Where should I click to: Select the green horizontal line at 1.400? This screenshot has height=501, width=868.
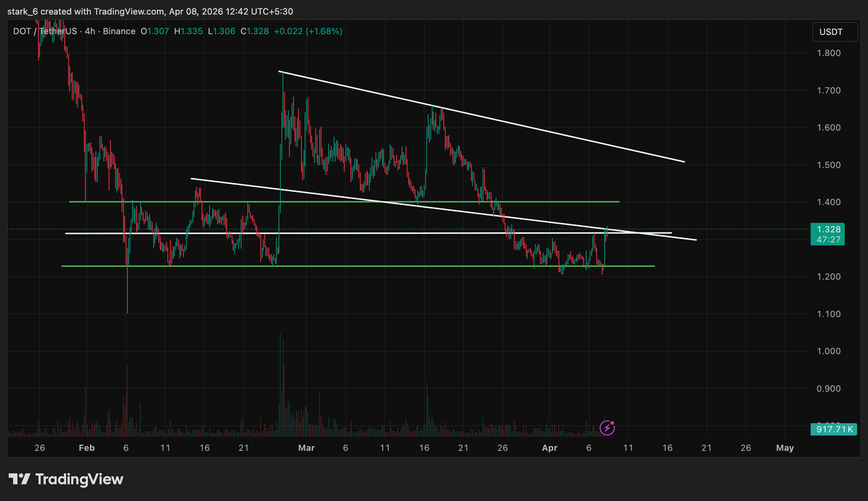[344, 201]
